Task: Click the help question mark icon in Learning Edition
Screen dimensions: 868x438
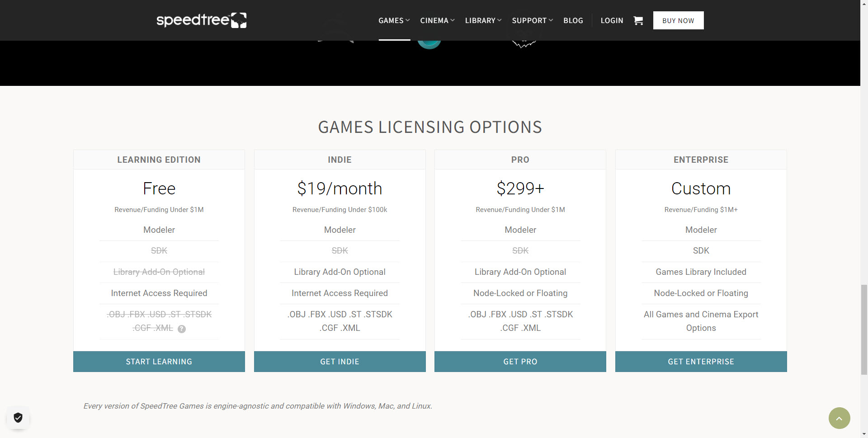Action: (x=182, y=329)
